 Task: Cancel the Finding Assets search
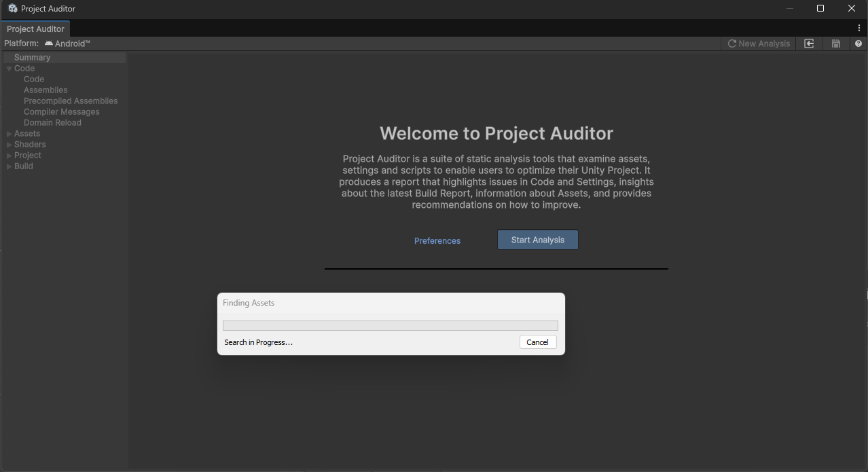point(538,342)
